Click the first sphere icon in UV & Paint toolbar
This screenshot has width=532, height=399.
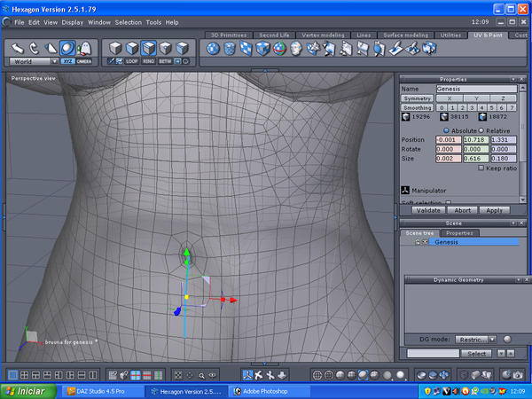click(214, 48)
